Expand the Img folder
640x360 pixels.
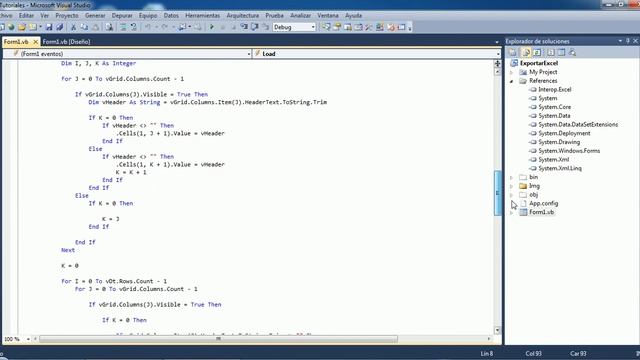point(512,187)
